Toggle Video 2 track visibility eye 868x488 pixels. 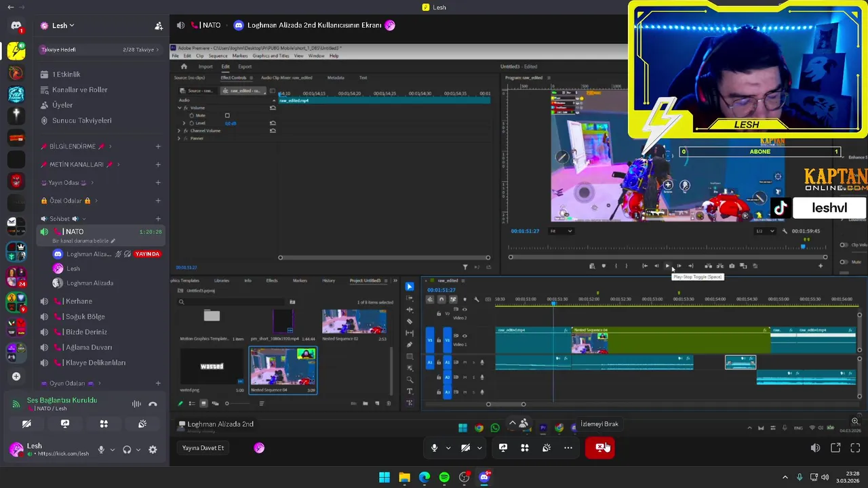tap(465, 310)
